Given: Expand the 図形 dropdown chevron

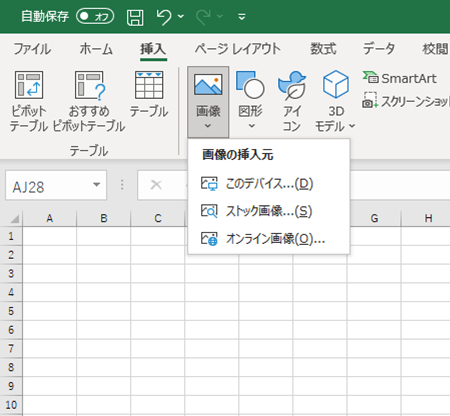Looking at the screenshot, I should pos(252,126).
